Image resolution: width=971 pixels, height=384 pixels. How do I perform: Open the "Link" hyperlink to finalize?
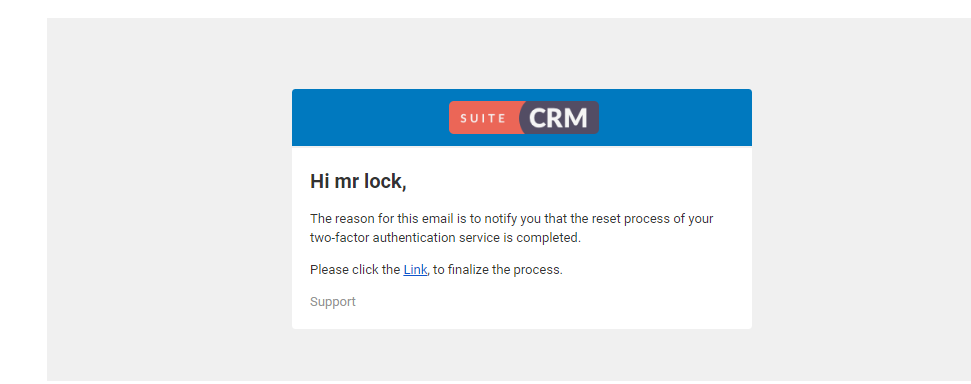[x=415, y=270]
